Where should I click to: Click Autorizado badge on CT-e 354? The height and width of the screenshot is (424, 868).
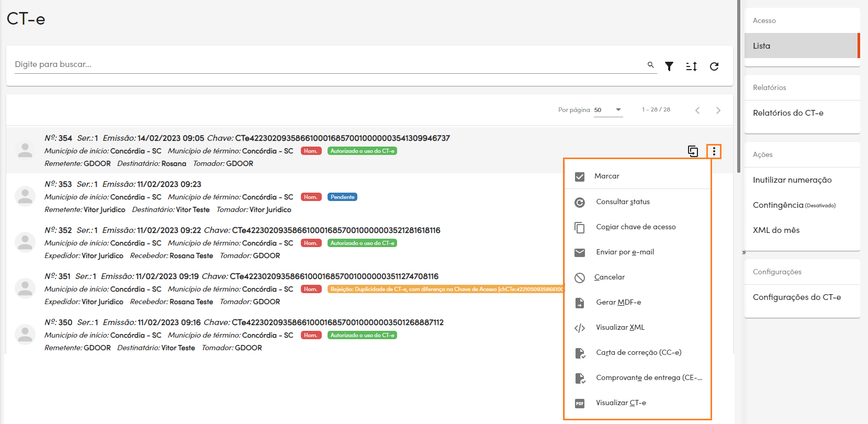[x=362, y=151]
